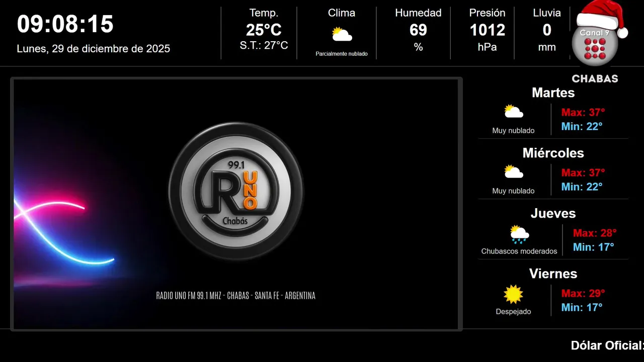644x362 pixels.
Task: Click the Lluvia label
Action: coord(547,13)
